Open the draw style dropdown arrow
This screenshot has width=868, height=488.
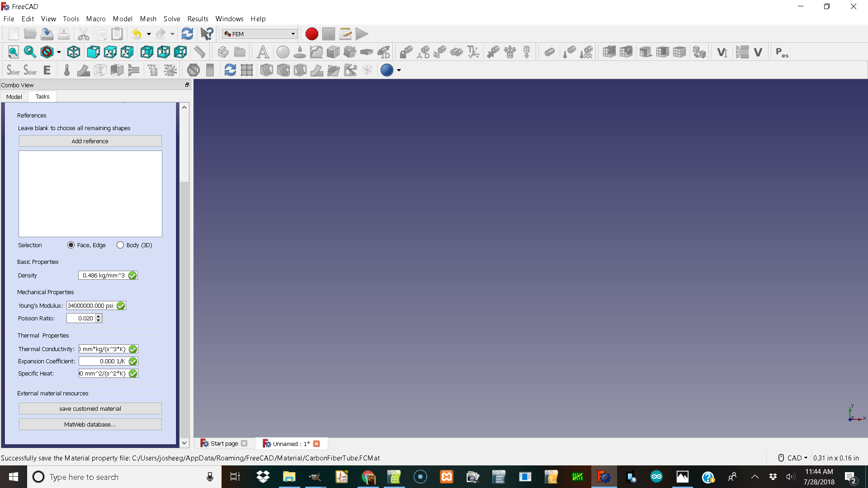[x=59, y=52]
